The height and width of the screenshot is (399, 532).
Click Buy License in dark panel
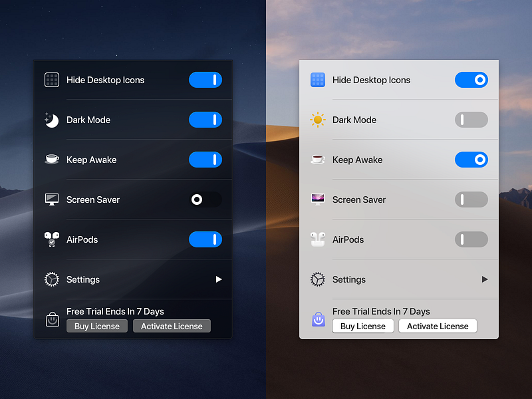tap(97, 326)
